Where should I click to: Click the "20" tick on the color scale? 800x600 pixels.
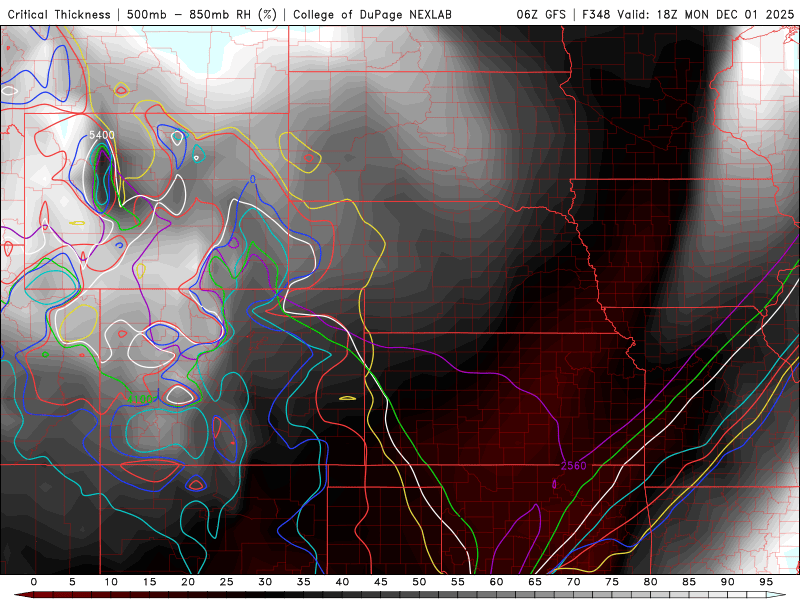pyautogui.click(x=188, y=582)
